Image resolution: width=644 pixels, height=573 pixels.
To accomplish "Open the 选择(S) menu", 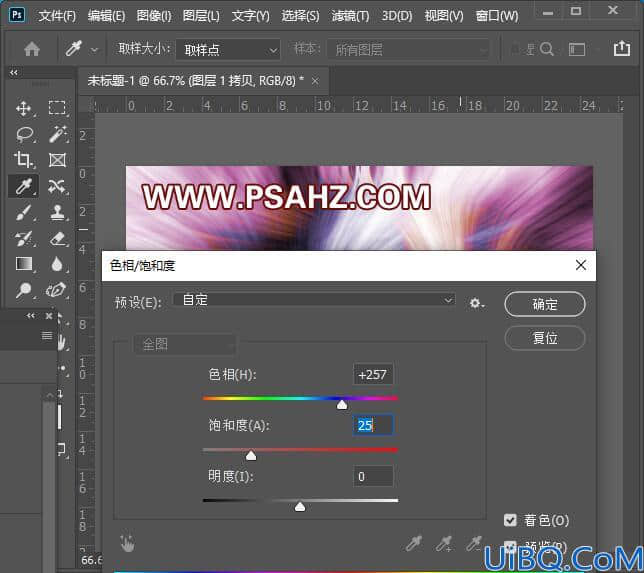I will tap(300, 16).
